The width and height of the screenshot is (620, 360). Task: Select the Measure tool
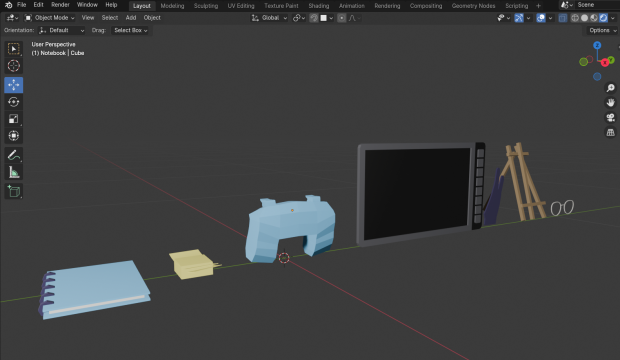13,172
